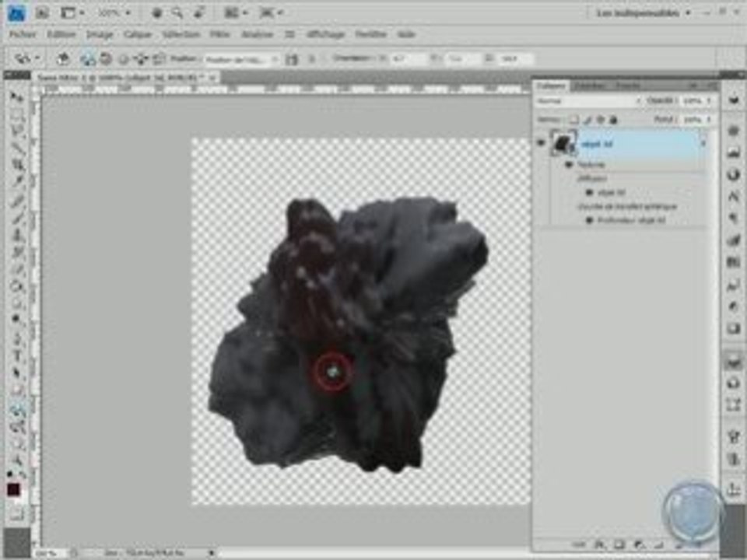
Task: Click layer style fx button in Calques panel
Action: click(x=599, y=544)
